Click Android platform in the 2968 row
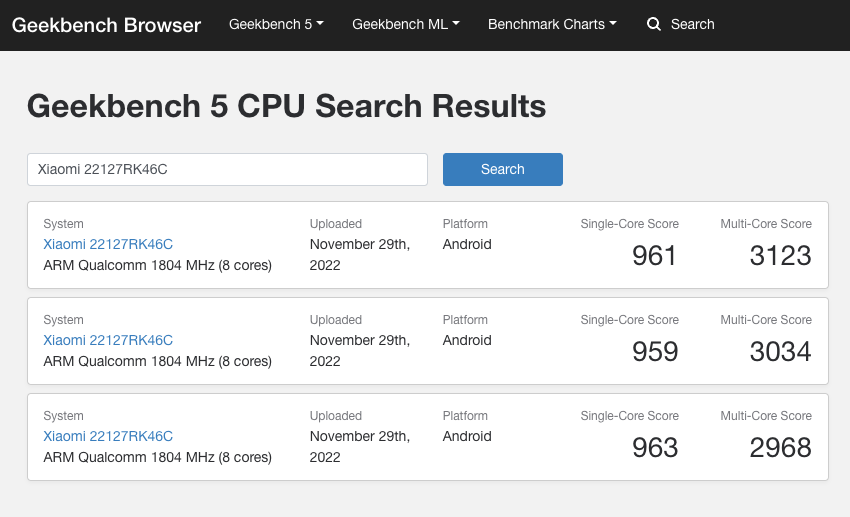The height and width of the screenshot is (517, 850). pyautogui.click(x=467, y=436)
